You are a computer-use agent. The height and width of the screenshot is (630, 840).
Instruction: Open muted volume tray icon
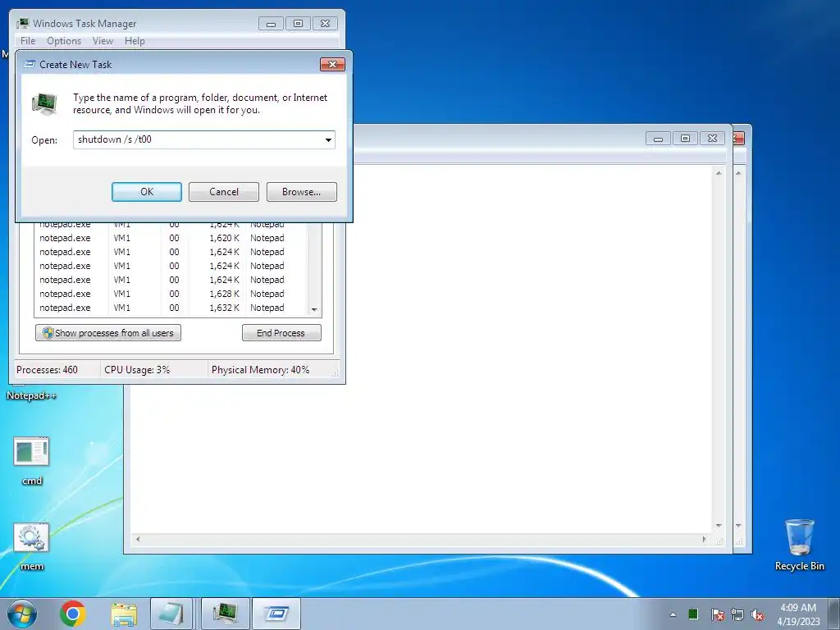click(757, 614)
